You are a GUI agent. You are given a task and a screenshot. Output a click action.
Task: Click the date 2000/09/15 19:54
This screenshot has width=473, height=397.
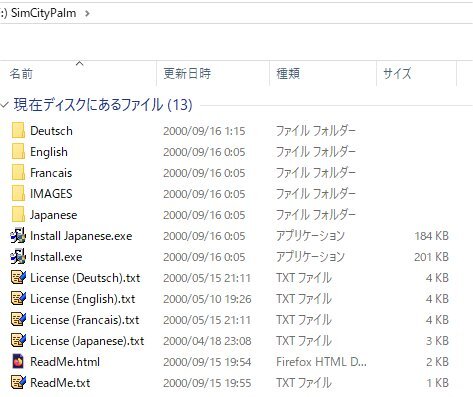pos(207,362)
